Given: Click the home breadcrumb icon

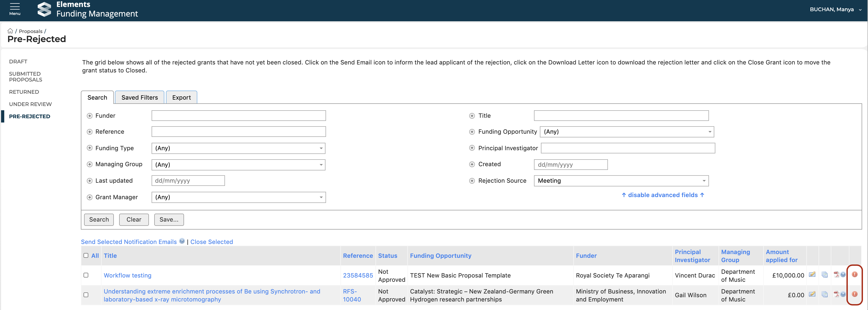Looking at the screenshot, I should point(10,31).
